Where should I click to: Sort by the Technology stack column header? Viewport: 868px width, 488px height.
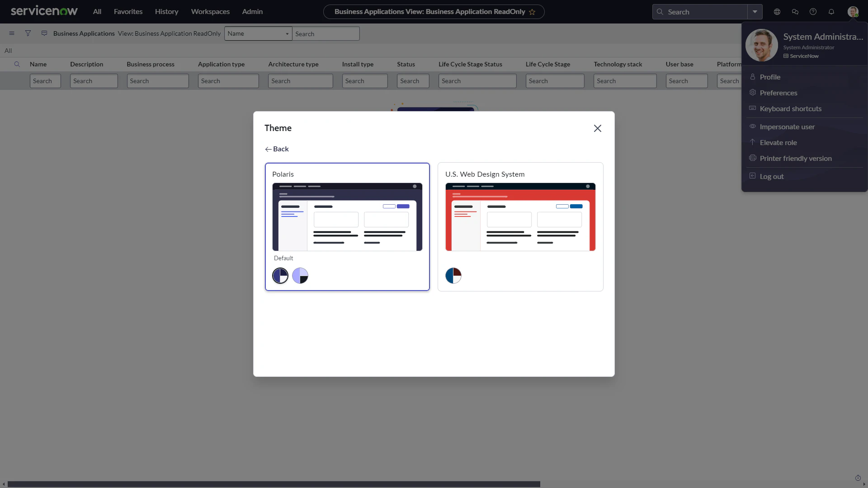pos(618,64)
